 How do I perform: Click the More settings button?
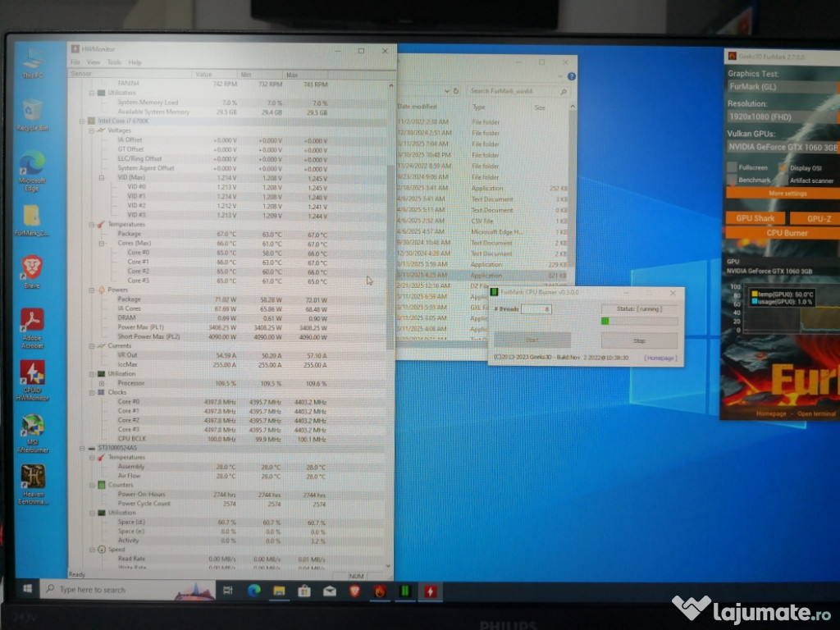783,194
